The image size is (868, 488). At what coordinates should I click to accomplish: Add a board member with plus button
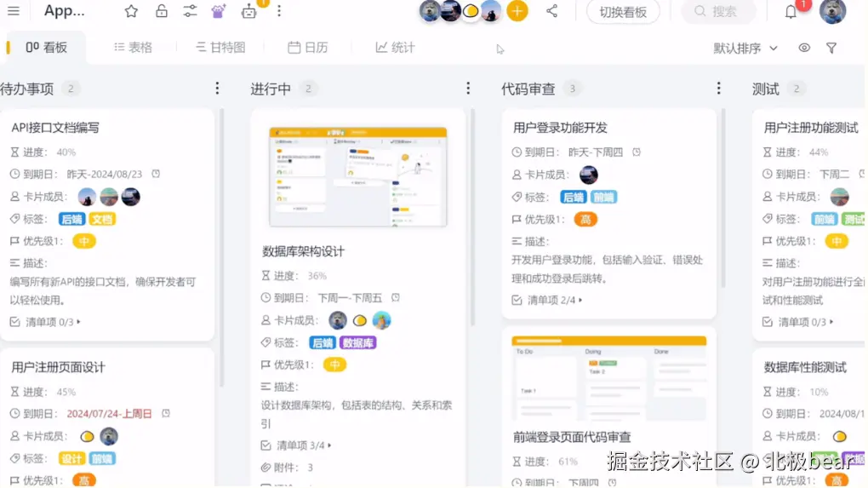click(x=517, y=11)
